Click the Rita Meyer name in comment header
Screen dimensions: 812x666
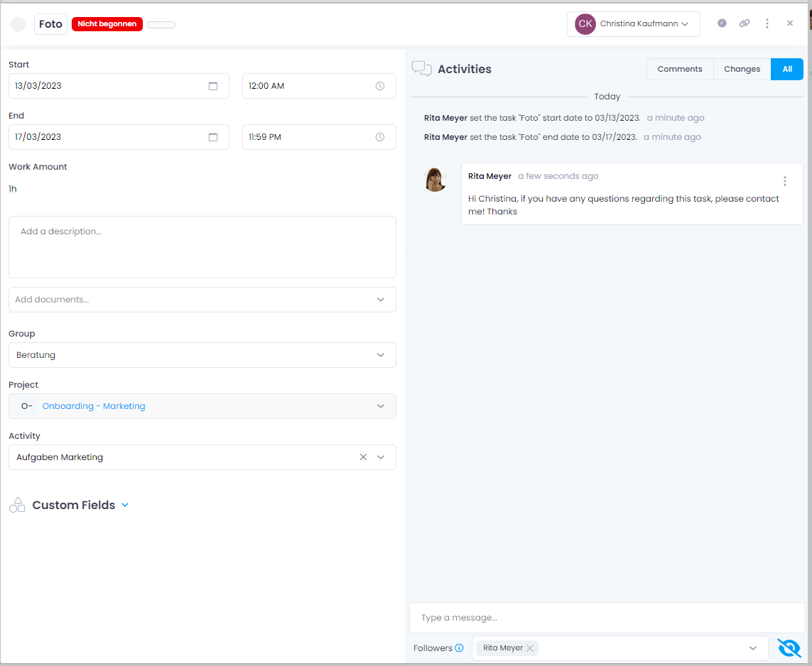tap(490, 177)
